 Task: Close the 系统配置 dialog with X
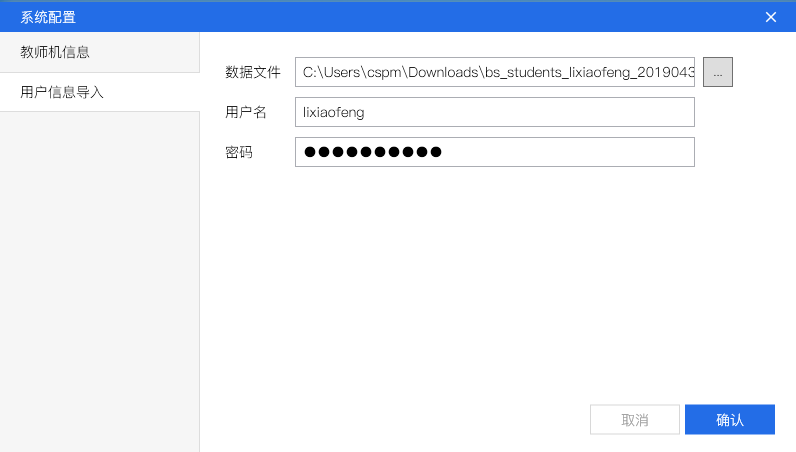click(771, 17)
